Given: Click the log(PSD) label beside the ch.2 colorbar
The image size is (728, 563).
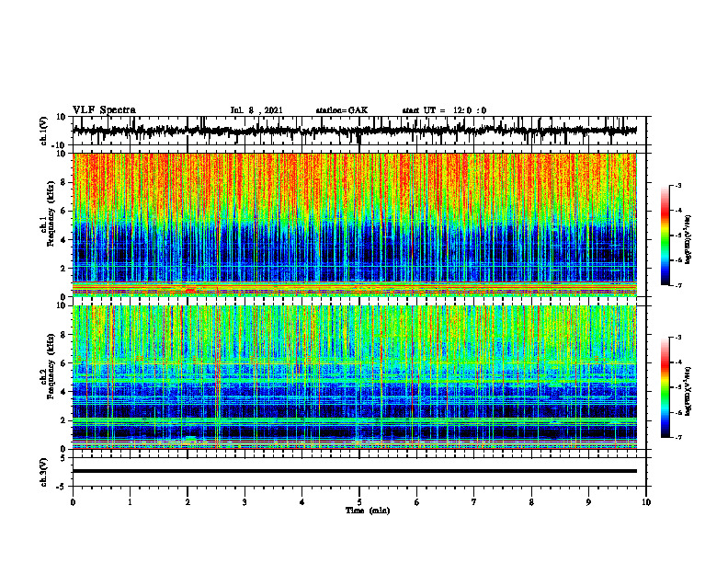Looking at the screenshot, I should 688,392.
